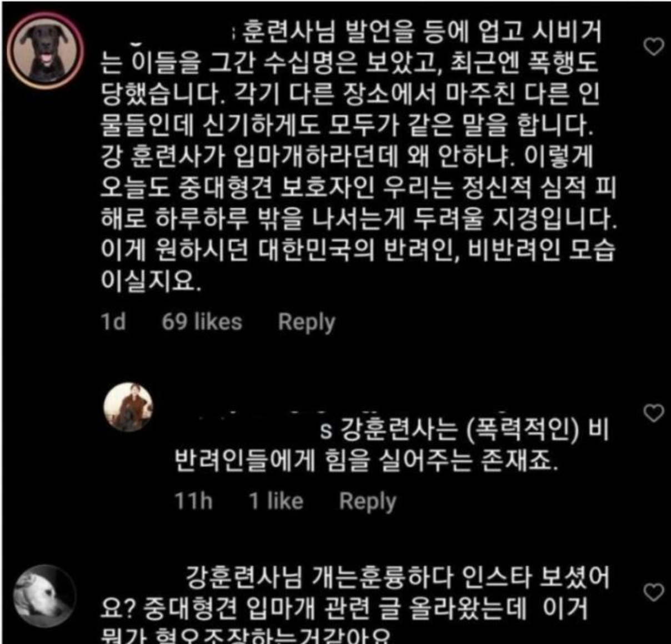671x644 pixels.
Task: Open blurred username before 강훈련사님 개는훈륭하다
Action: (x=142, y=578)
